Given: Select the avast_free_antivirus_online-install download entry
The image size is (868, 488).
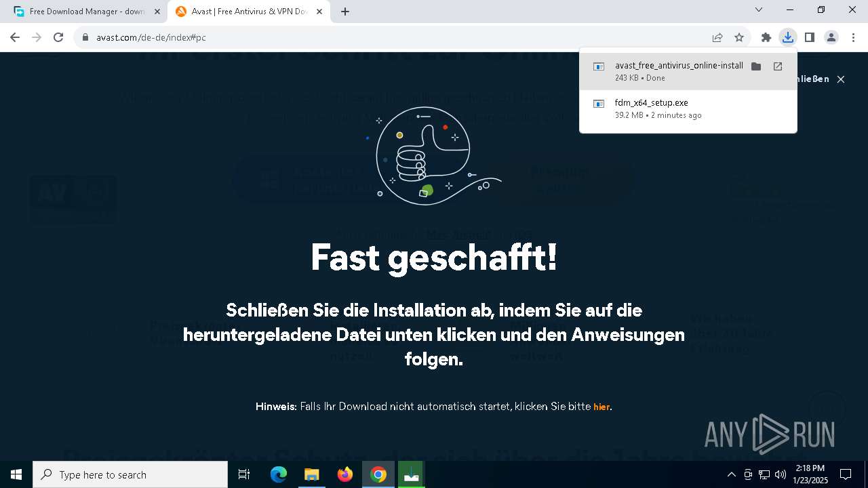Looking at the screenshot, I should click(x=688, y=71).
